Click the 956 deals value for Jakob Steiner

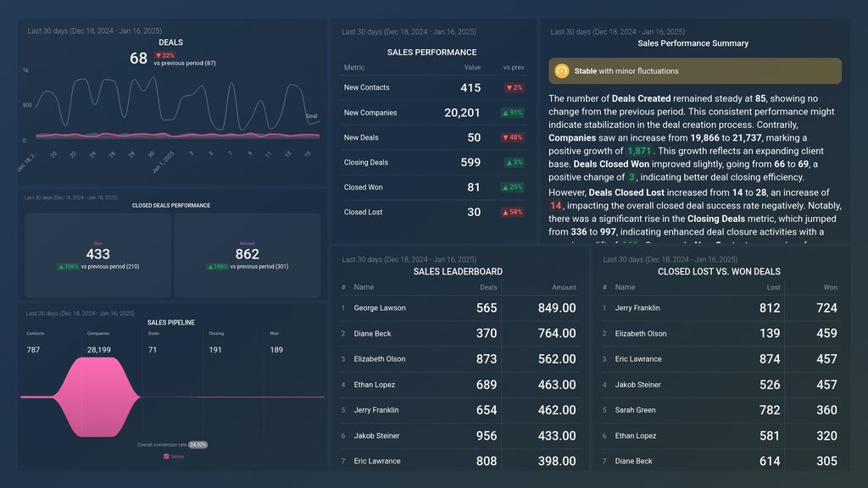click(487, 436)
